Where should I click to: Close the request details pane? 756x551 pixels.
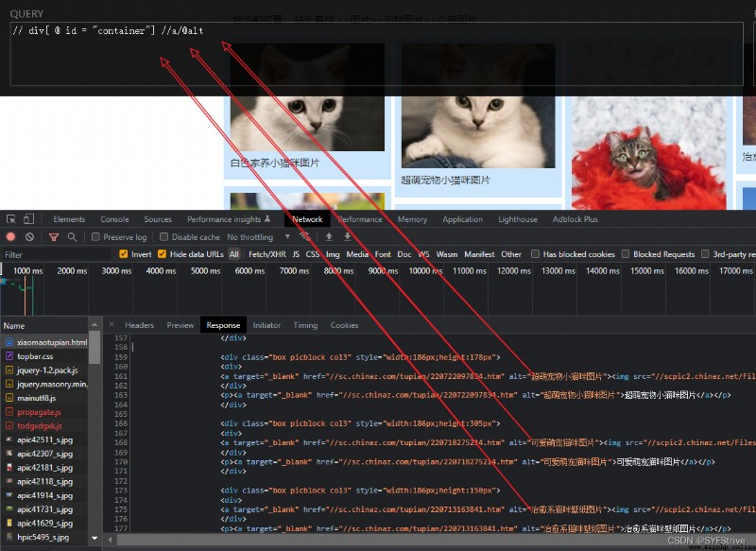tap(112, 325)
